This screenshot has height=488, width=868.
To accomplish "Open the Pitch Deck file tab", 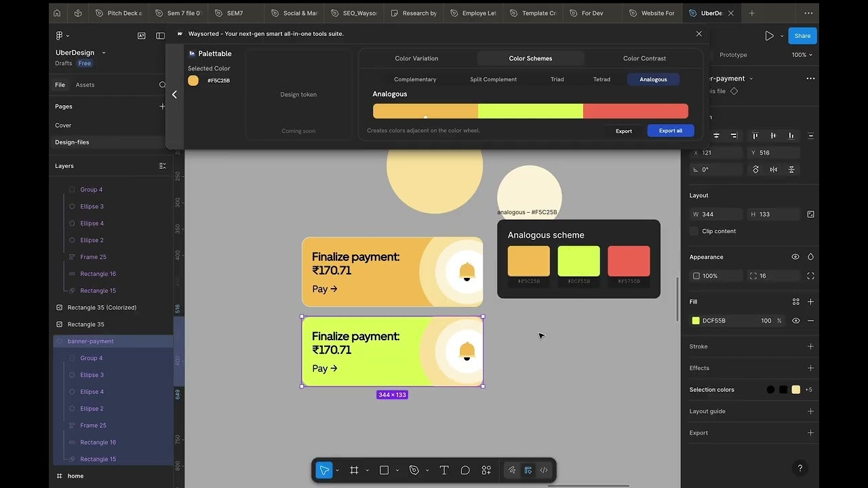I will coord(118,13).
